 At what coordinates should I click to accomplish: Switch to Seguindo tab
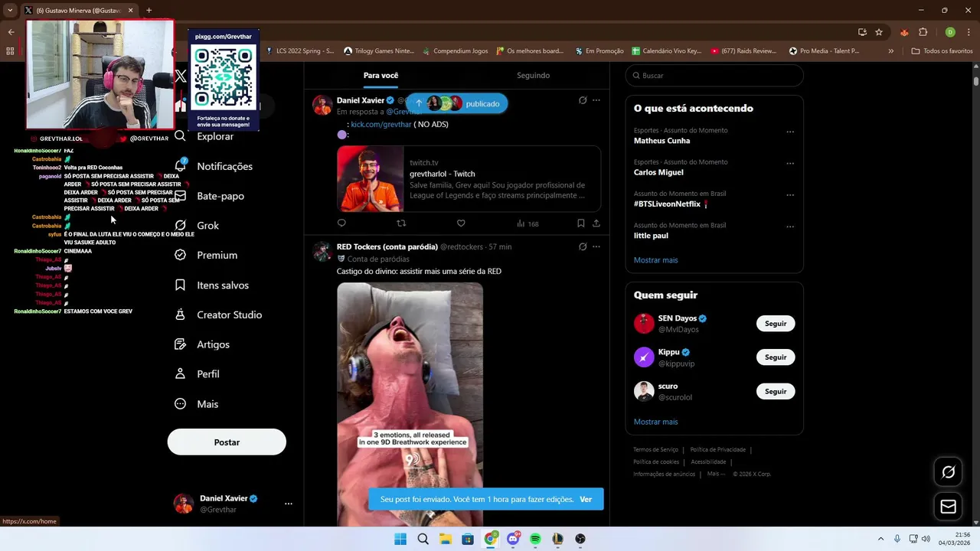(x=533, y=75)
